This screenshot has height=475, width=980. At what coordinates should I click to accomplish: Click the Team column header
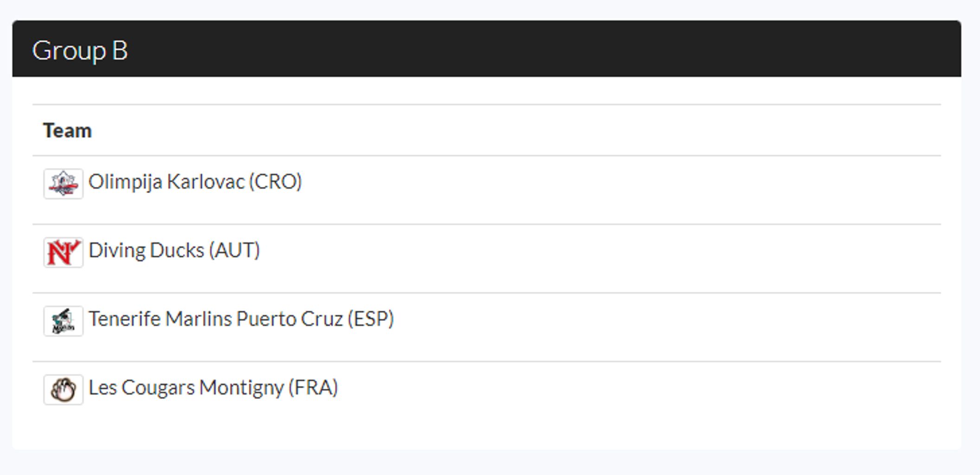(67, 131)
